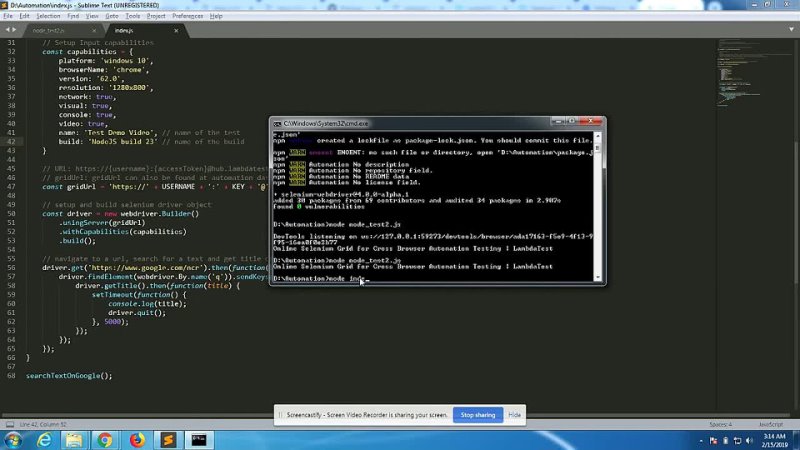
Task: Click the network tray icon
Action: [x=737, y=440]
